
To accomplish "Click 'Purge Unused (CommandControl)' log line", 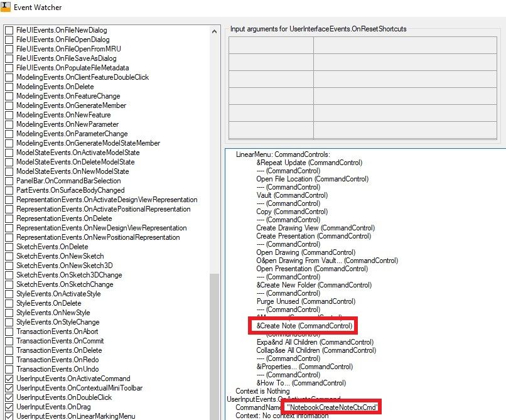I will click(306, 301).
